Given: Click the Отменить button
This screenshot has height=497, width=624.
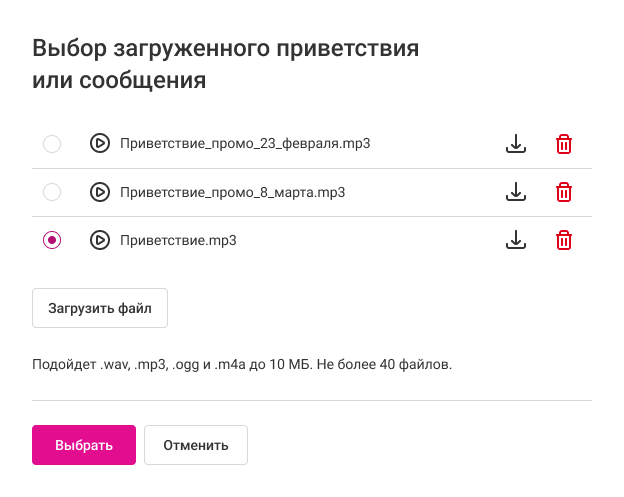Looking at the screenshot, I should pyautogui.click(x=196, y=445).
